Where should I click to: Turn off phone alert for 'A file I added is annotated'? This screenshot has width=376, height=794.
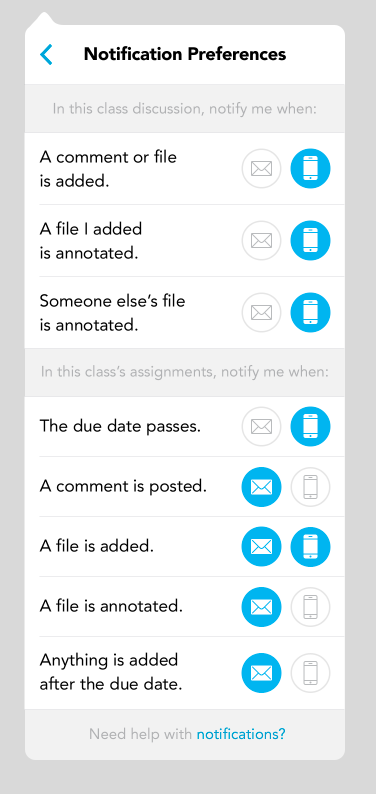point(310,241)
